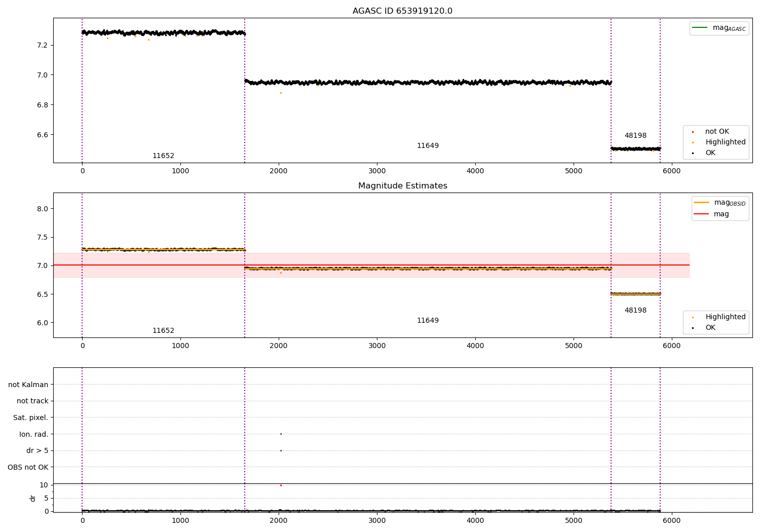Click the title 'AGASC ID 653919120.0'
The image size is (760, 532).
click(402, 11)
